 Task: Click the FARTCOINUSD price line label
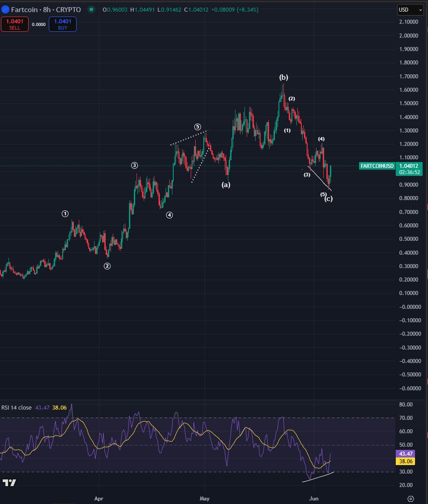point(377,166)
